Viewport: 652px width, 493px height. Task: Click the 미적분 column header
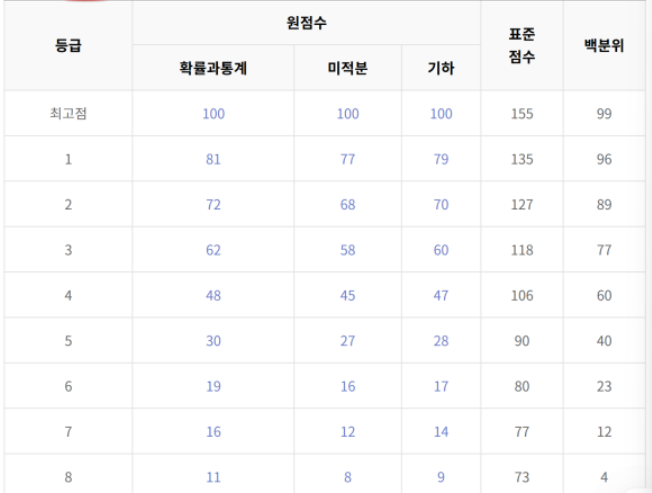click(x=348, y=68)
